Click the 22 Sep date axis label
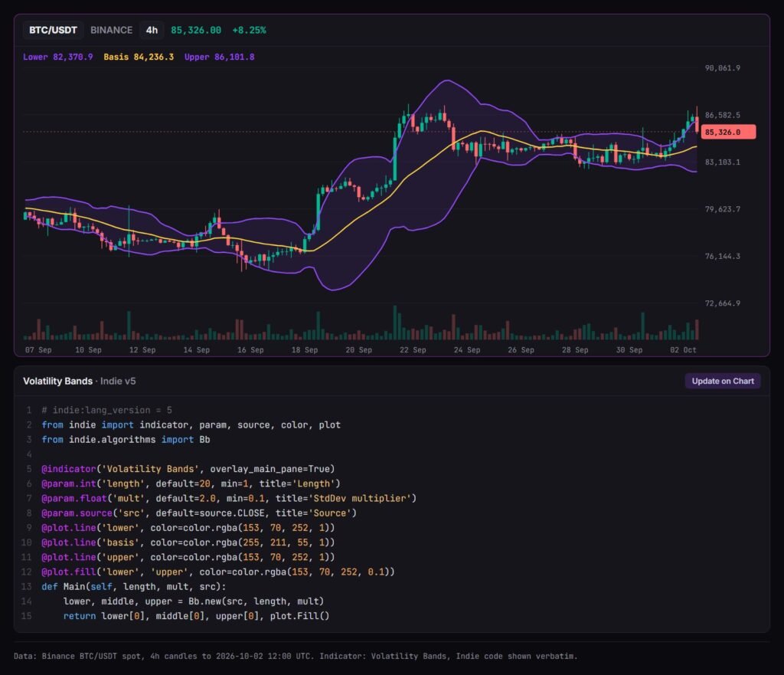 (413, 350)
